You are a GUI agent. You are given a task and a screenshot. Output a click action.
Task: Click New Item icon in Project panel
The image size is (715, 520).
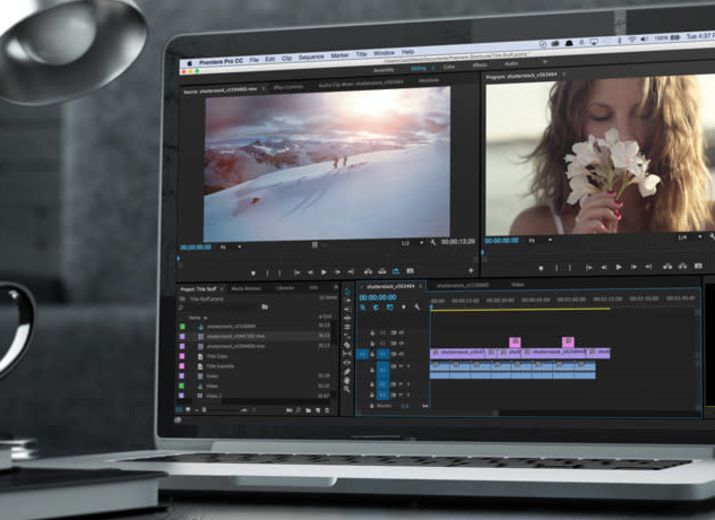tap(318, 411)
